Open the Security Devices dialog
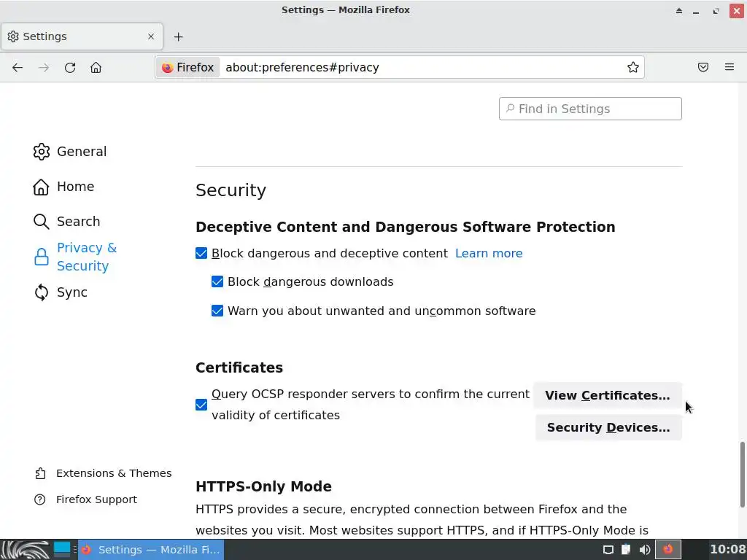 pyautogui.click(x=608, y=427)
